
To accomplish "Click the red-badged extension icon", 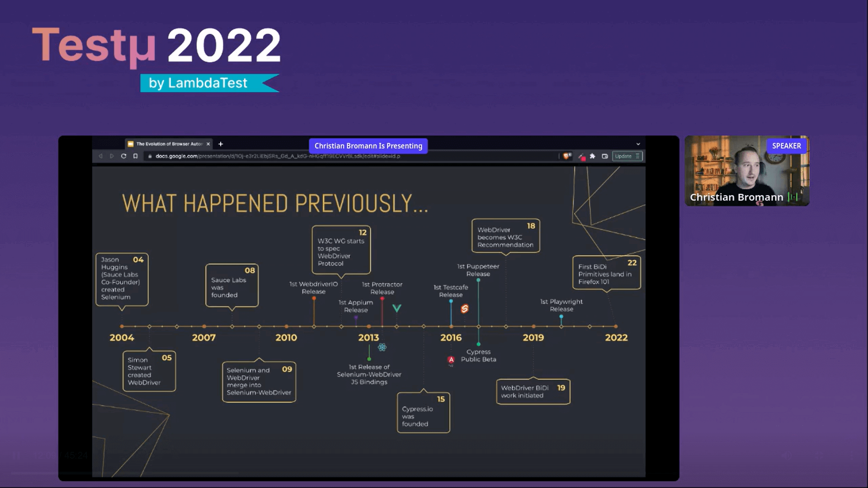I will pyautogui.click(x=582, y=157).
